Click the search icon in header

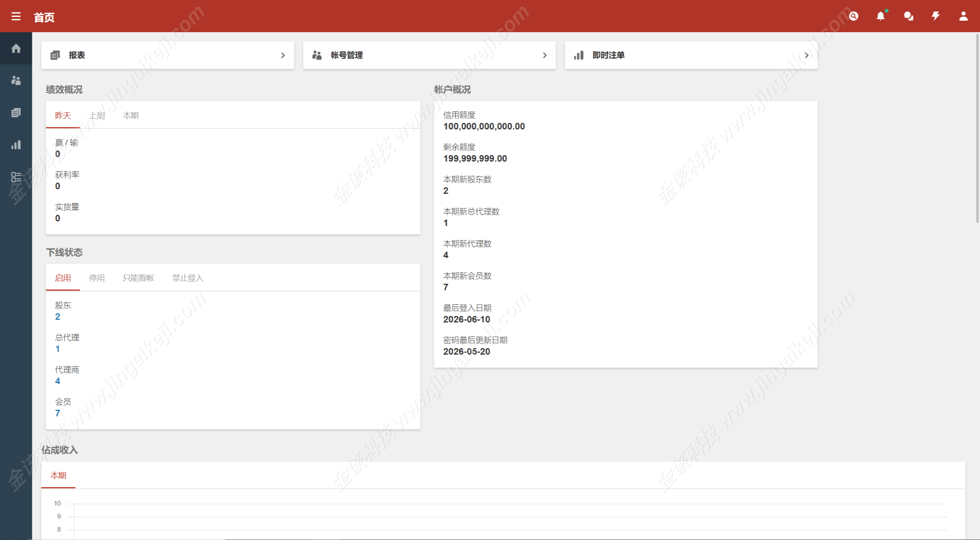(853, 16)
